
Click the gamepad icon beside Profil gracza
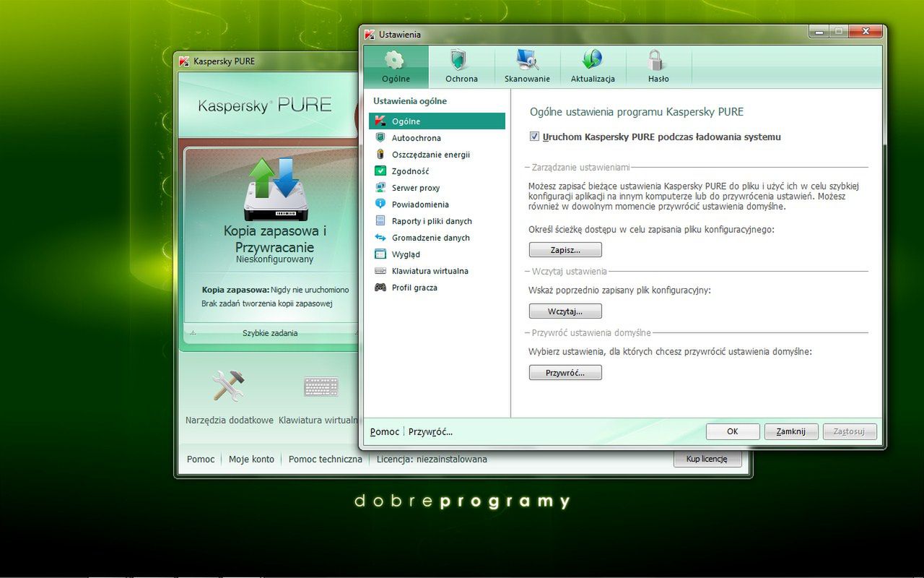click(x=380, y=288)
